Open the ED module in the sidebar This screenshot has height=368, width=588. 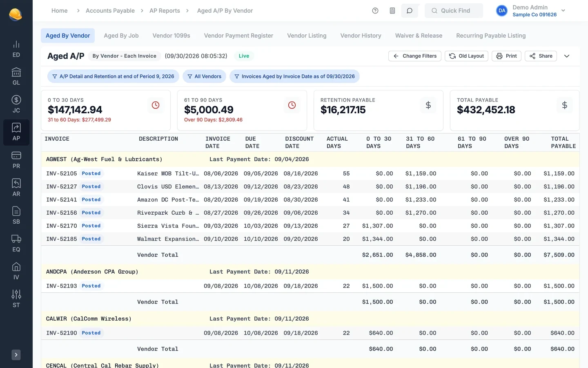[16, 49]
